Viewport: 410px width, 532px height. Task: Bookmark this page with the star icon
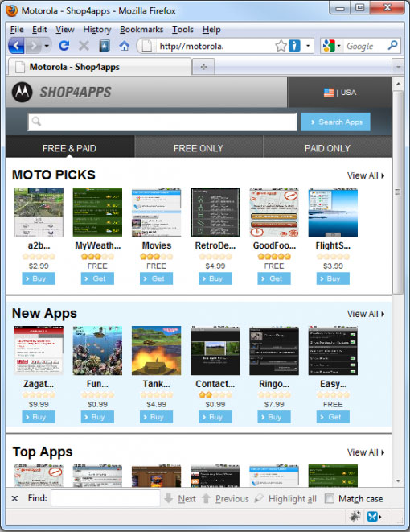pyautogui.click(x=281, y=46)
